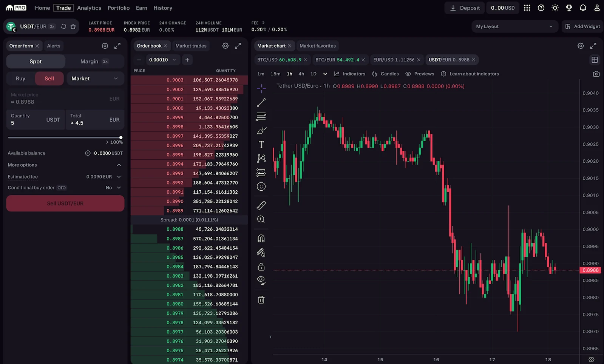Open the notifications bell in header

click(583, 8)
